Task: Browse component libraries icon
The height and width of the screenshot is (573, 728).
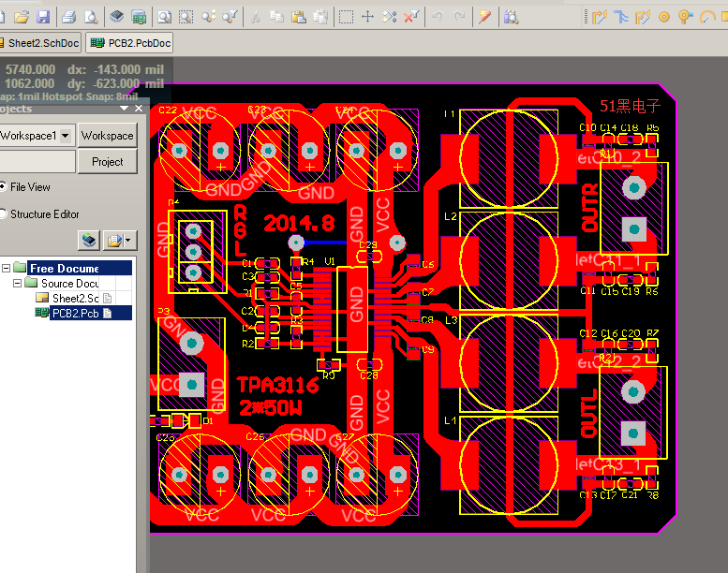Action: [511, 18]
